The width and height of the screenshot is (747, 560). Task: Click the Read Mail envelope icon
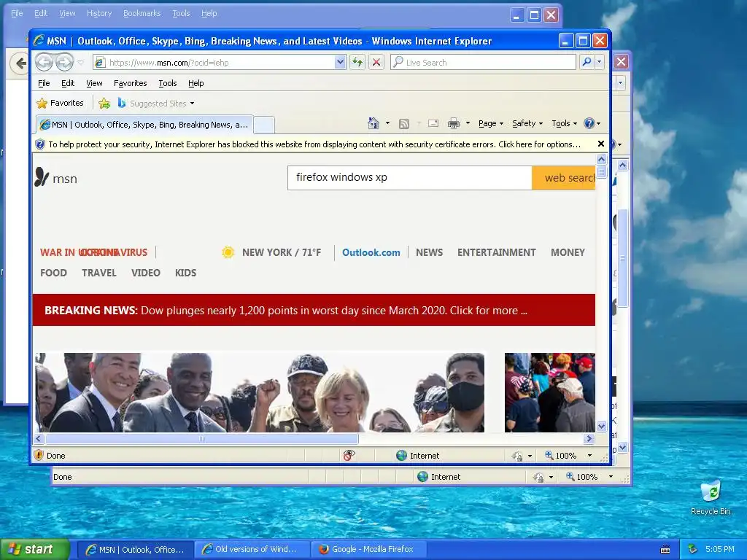click(x=433, y=123)
